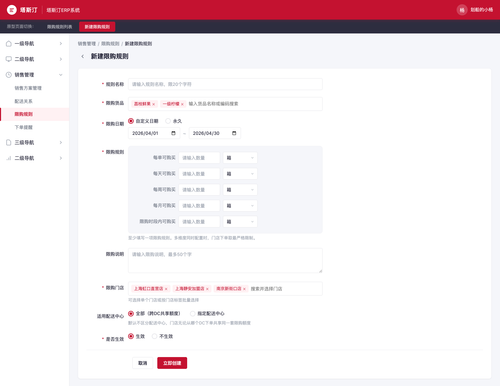Open the user avatar in the header
Screen dimensions: 500x386
[x=462, y=10]
